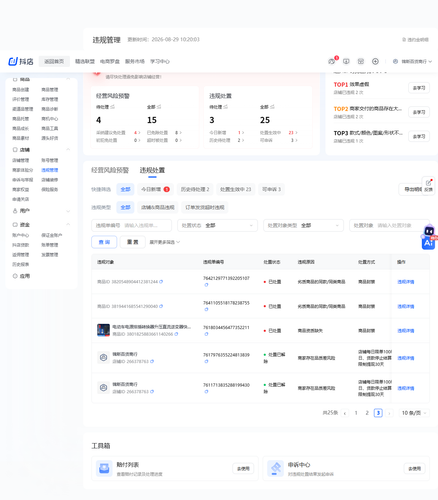This screenshot has height=500, width=438.
Task: Click the 违规单编号 input field
Action: 132,226
